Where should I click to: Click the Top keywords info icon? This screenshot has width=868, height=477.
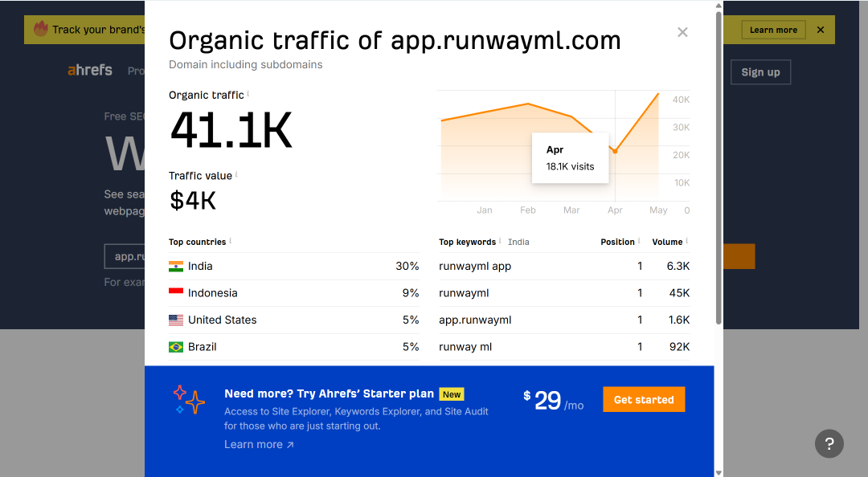point(500,241)
